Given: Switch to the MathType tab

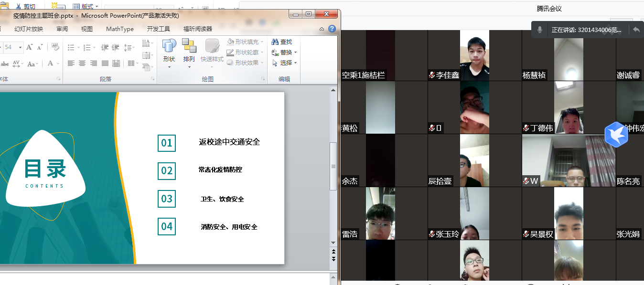Looking at the screenshot, I should (119, 29).
